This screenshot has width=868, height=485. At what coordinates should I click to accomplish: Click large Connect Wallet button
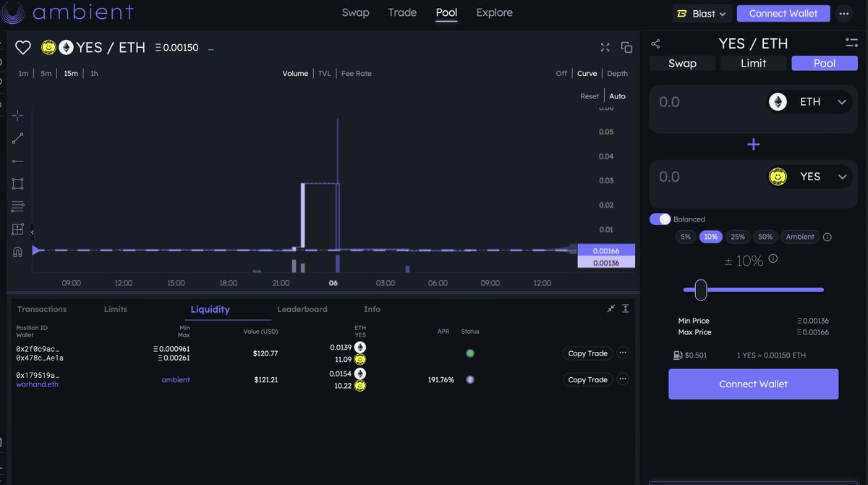click(x=753, y=384)
